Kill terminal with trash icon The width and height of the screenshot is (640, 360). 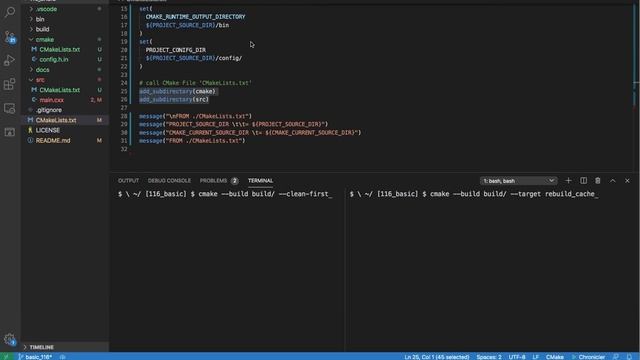pyautogui.click(x=598, y=180)
